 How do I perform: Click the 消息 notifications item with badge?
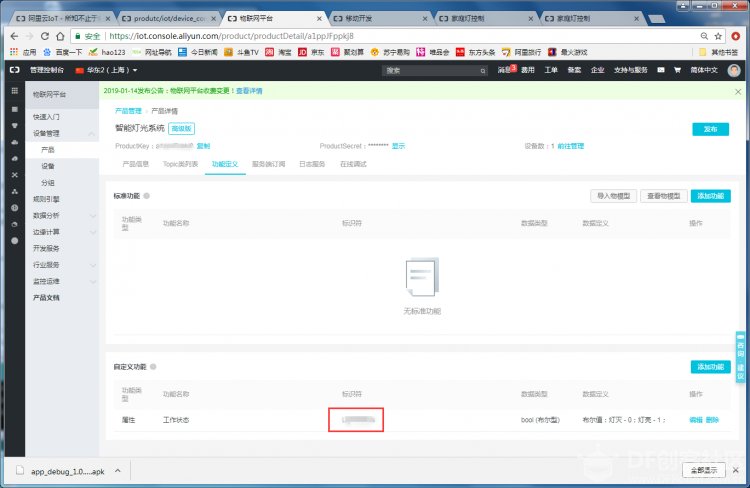coord(507,70)
